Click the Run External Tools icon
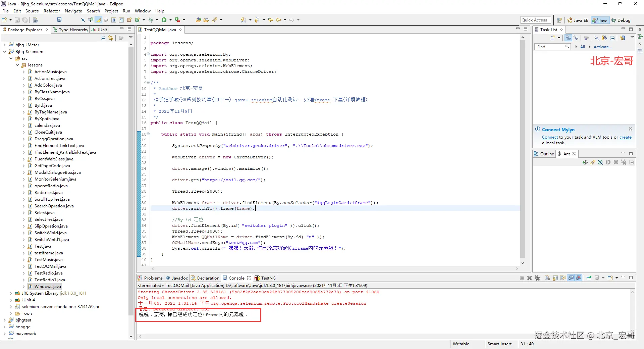644x349 pixels. point(177,20)
